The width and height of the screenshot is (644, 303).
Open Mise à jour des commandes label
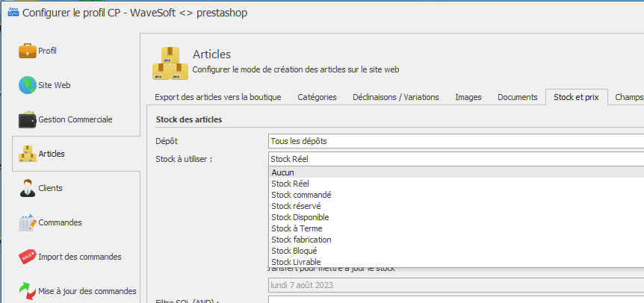[87, 291]
